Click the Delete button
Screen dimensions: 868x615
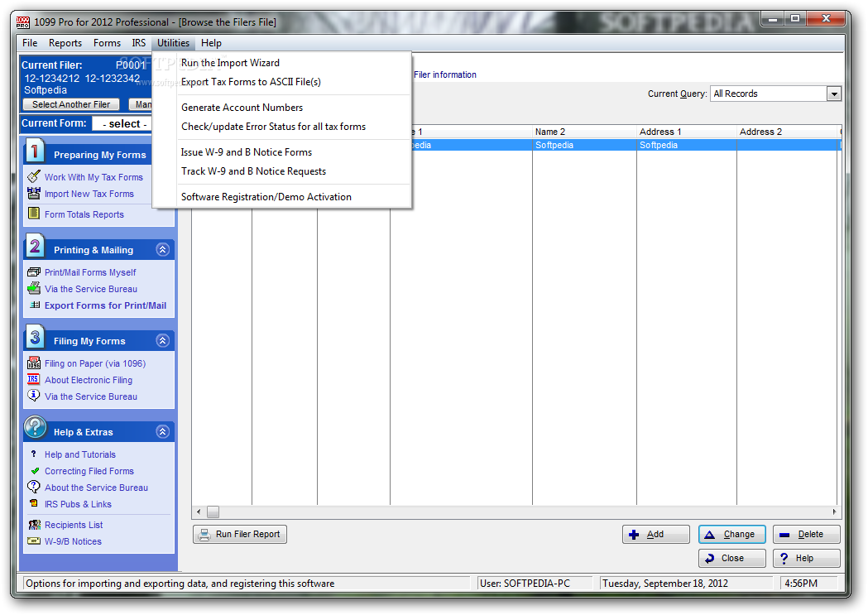[807, 534]
